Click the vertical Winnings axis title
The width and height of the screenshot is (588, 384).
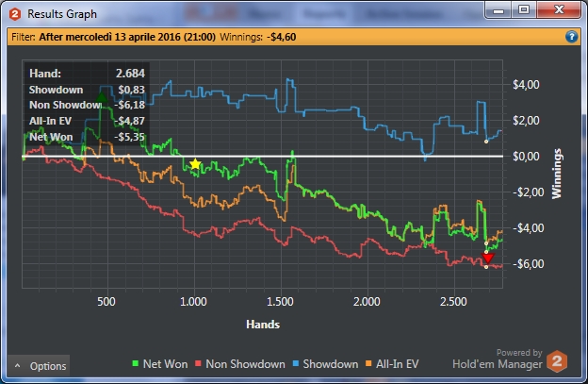557,174
